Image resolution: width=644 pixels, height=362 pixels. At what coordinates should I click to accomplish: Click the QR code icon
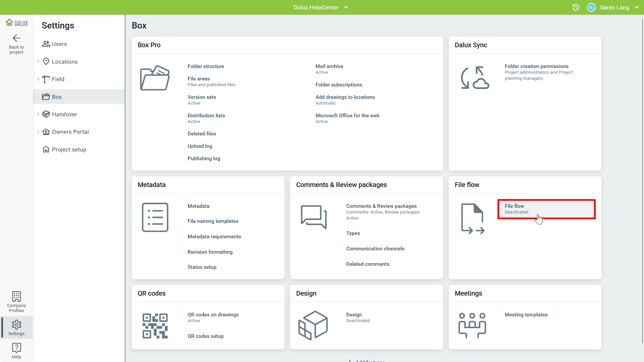pyautogui.click(x=155, y=326)
